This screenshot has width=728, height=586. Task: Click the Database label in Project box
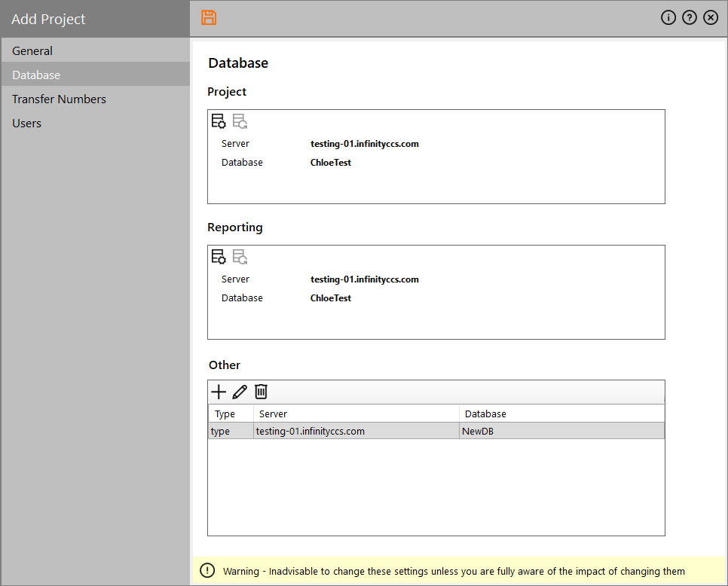242,163
